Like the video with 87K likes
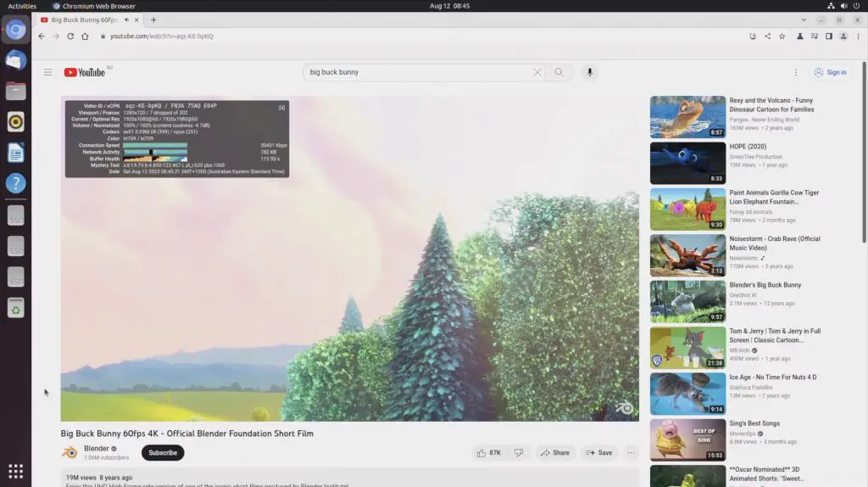The width and height of the screenshot is (868, 487). pos(488,453)
